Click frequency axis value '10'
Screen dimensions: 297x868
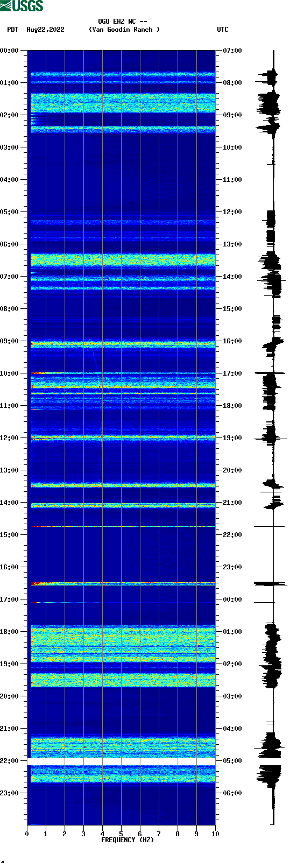tap(215, 834)
